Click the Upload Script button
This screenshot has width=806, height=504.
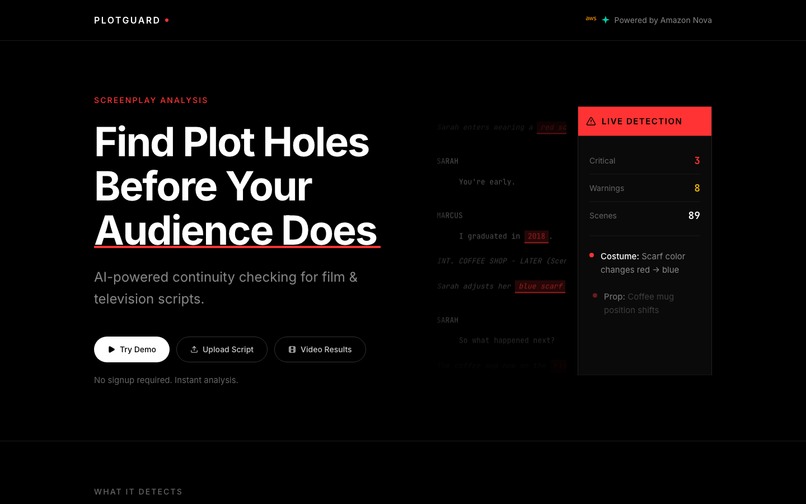[x=222, y=349]
